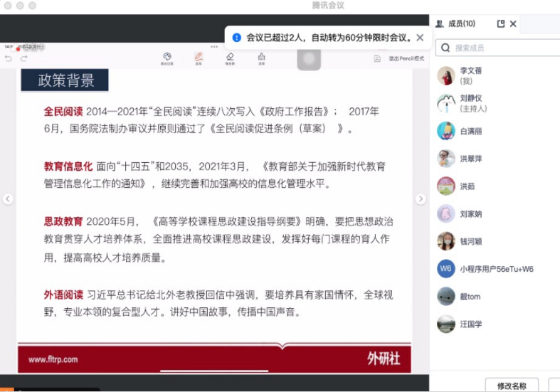The height and width of the screenshot is (392, 560).
Task: Go to previous slide with left arrow
Action: pyautogui.click(x=8, y=199)
